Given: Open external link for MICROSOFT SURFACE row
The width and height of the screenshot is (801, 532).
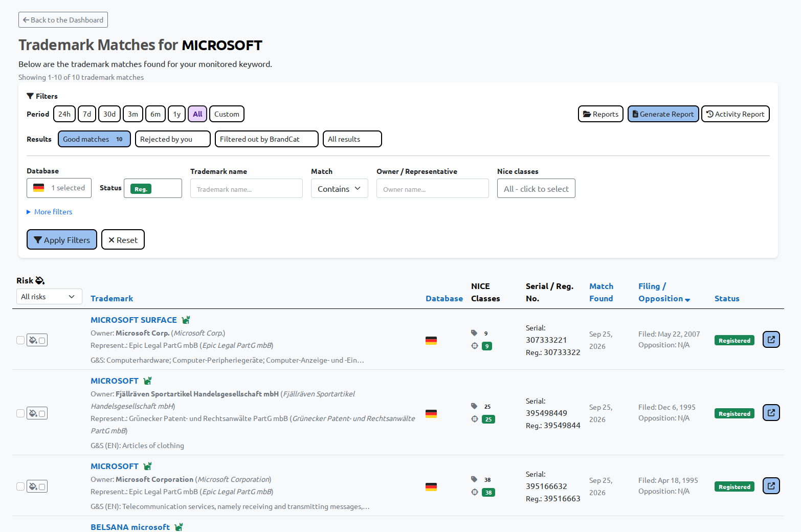Looking at the screenshot, I should pyautogui.click(x=771, y=339).
